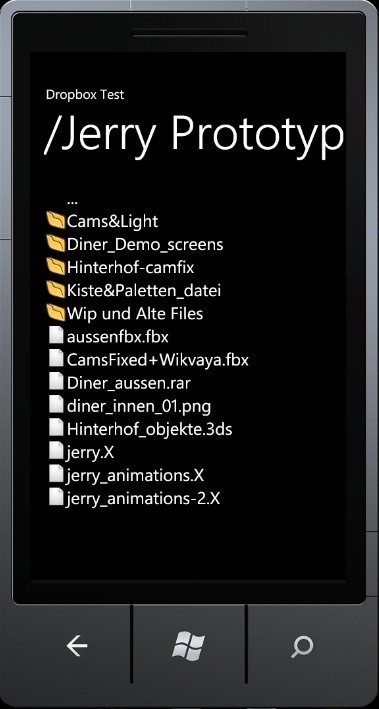Click the Dropbox Test app title

click(x=85, y=95)
